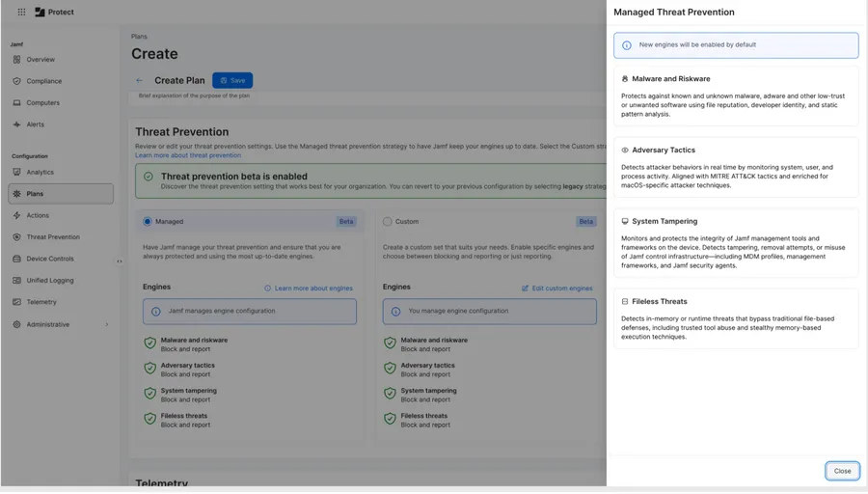Open the app launcher grid icon
868x494 pixels.
click(x=21, y=13)
